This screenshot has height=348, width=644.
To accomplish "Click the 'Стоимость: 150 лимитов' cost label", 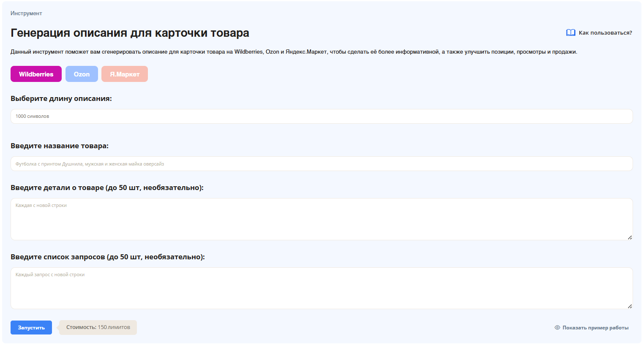I will 98,327.
